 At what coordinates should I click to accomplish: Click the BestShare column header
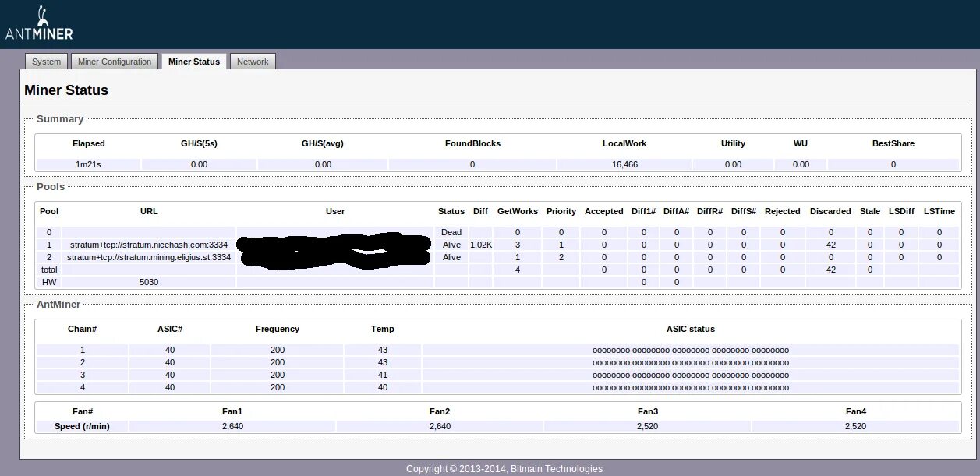coord(893,143)
